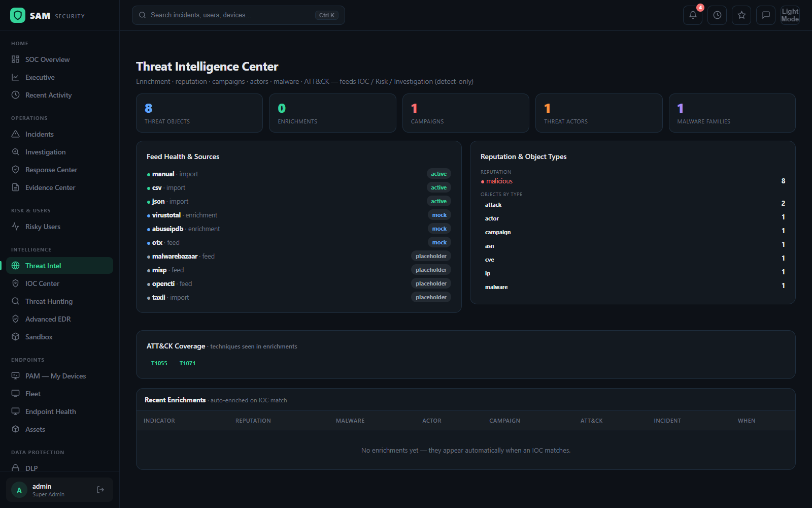Click the Risky Users pulse icon

point(15,227)
